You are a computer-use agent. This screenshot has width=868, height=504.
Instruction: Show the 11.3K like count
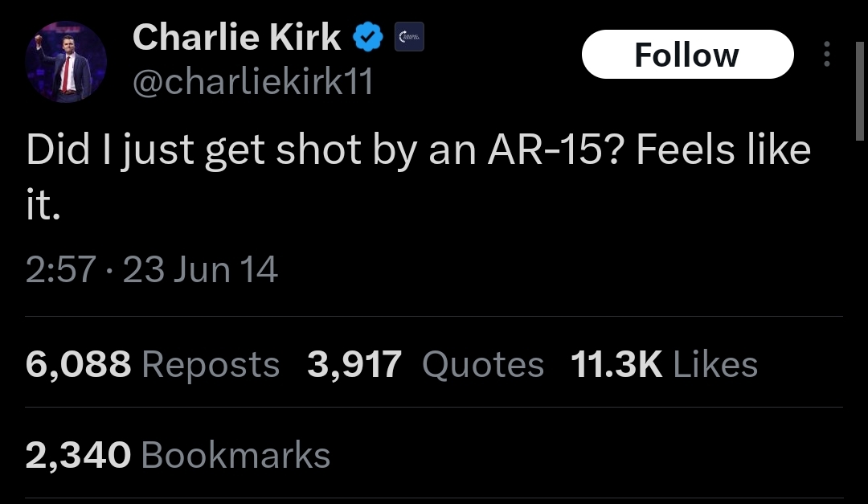(x=616, y=365)
